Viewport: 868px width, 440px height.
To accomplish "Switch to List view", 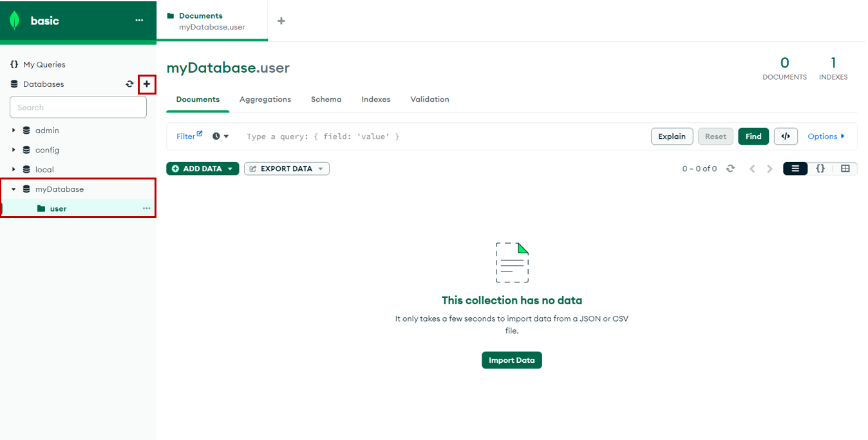I will 795,169.
